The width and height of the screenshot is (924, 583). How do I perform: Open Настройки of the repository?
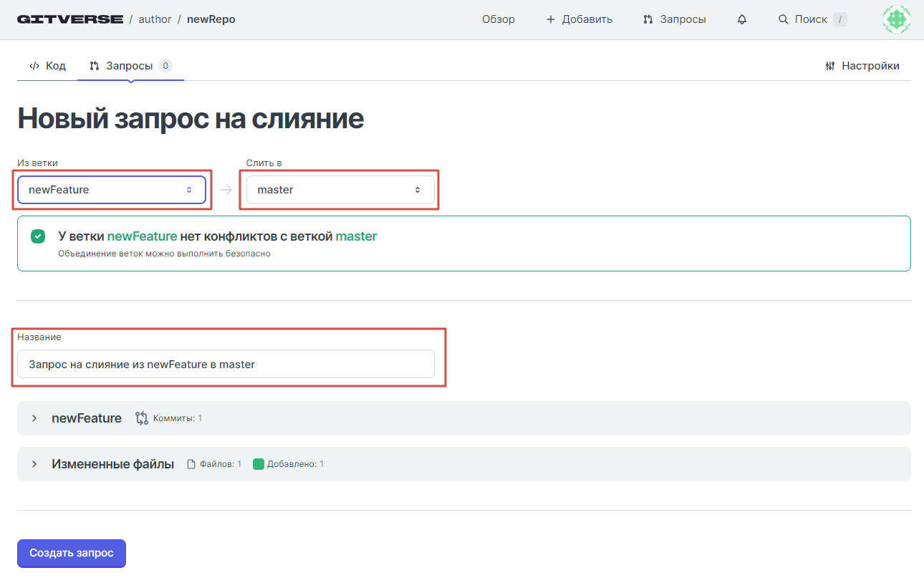coord(862,66)
